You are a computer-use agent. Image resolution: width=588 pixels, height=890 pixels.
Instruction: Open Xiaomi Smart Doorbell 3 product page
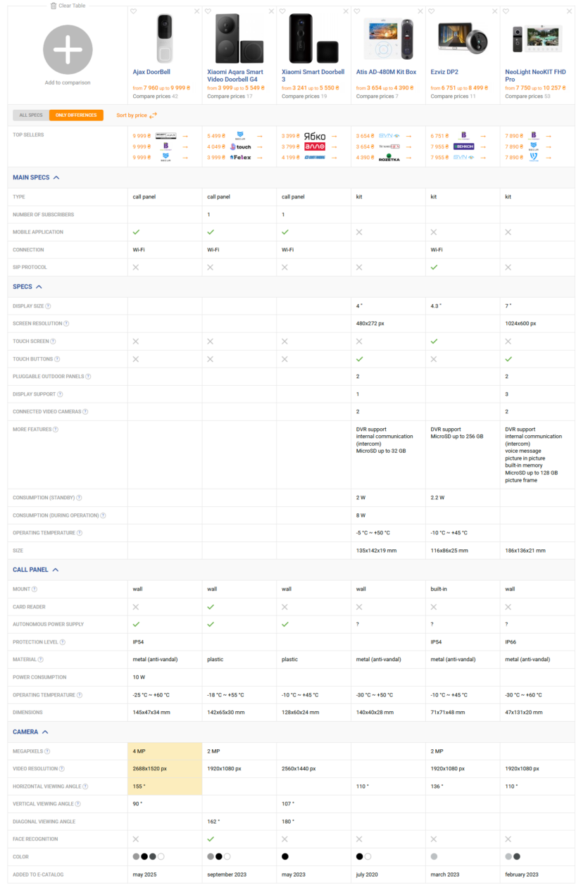pyautogui.click(x=313, y=75)
